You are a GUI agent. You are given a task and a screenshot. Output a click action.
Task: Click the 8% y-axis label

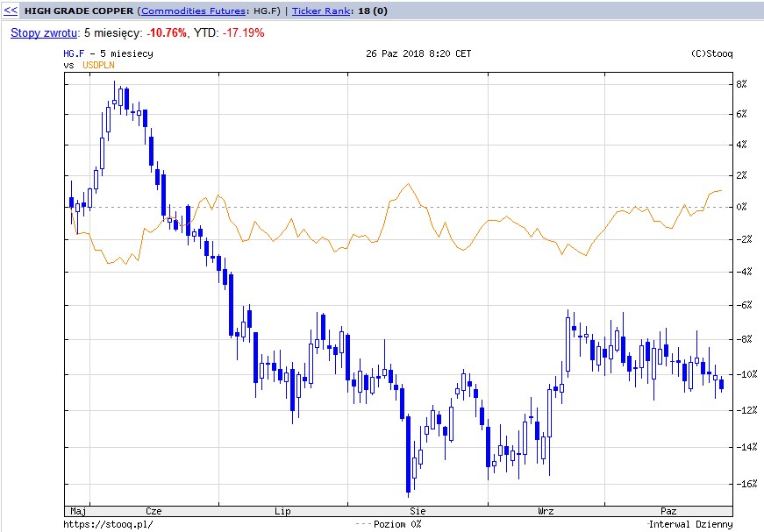point(741,84)
